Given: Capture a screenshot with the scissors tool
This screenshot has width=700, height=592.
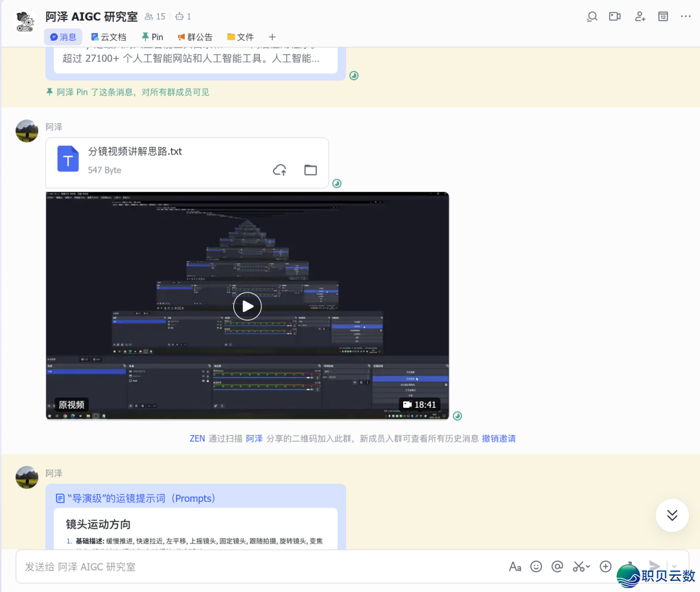Looking at the screenshot, I should (577, 566).
